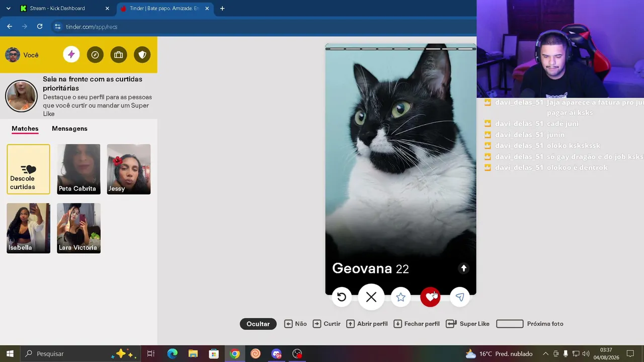Click the Fechar perfil shortcut hint
This screenshot has width=644, height=362.
[417, 324]
